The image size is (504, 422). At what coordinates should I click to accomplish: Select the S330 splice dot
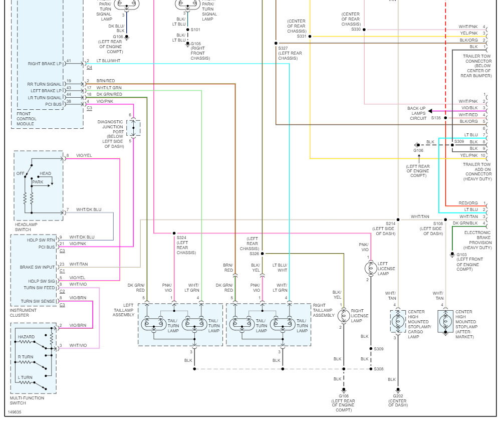click(x=364, y=30)
